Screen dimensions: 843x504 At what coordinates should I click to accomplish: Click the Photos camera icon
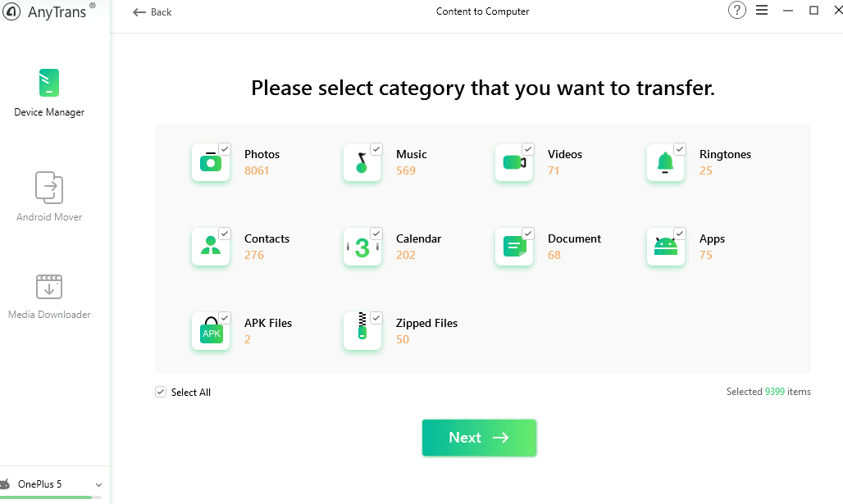pos(211,163)
